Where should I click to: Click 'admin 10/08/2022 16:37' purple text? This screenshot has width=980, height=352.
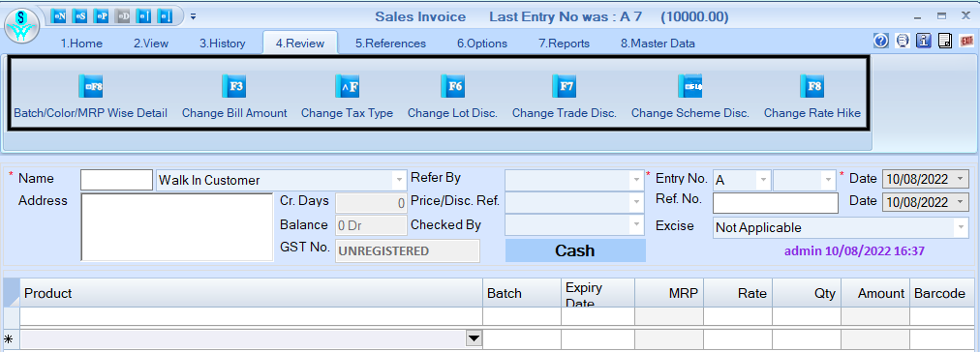pyautogui.click(x=854, y=250)
